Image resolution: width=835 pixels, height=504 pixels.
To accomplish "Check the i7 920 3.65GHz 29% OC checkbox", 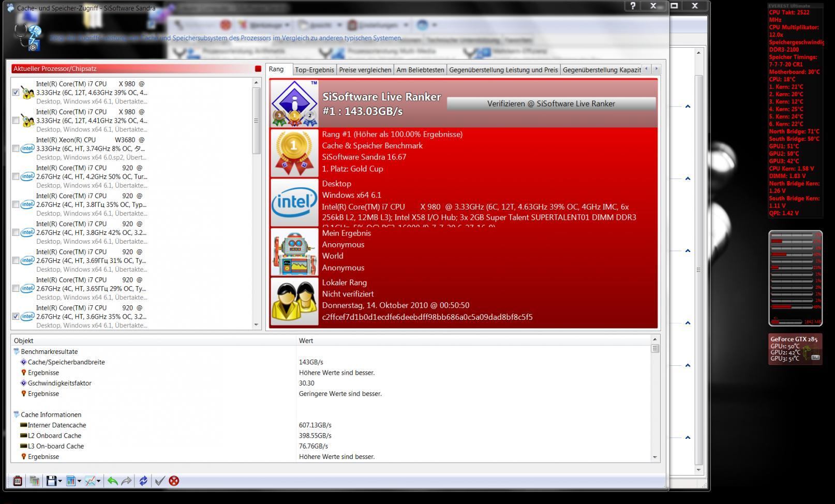I will [16, 288].
